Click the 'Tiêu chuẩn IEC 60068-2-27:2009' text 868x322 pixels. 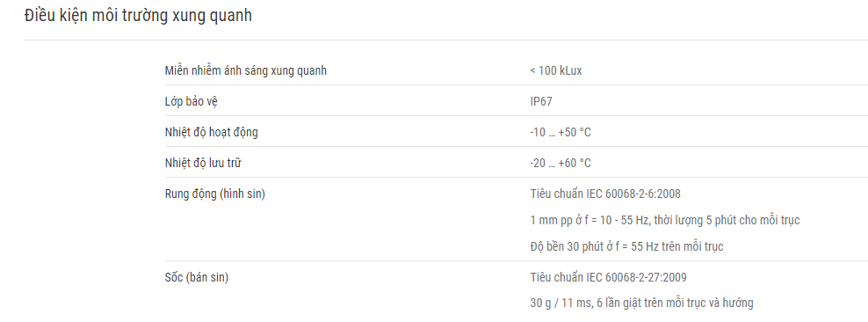[x=608, y=278]
